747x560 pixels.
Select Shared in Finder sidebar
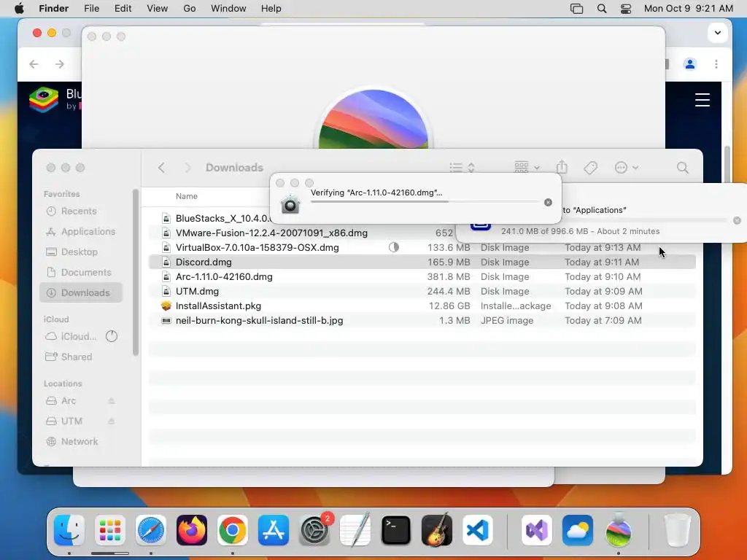pyautogui.click(x=81, y=357)
